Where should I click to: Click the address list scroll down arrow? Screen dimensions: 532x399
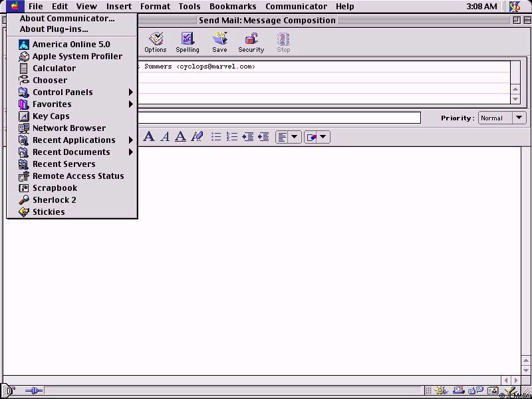point(515,99)
